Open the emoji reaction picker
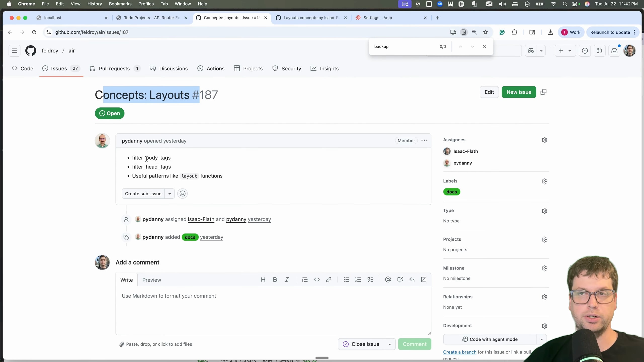644x362 pixels. (182, 194)
